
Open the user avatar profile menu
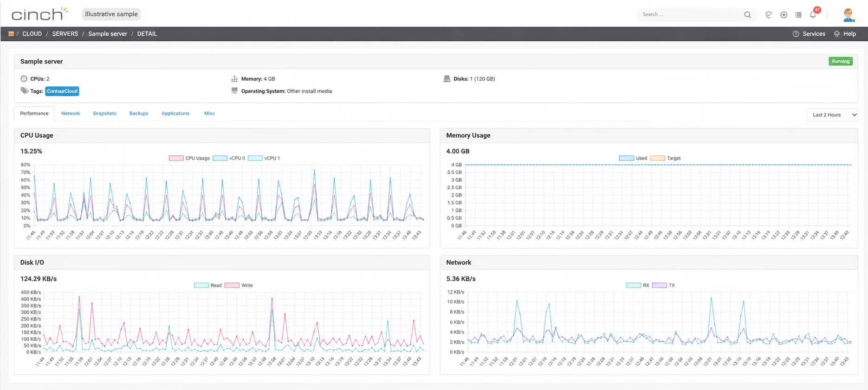click(x=849, y=14)
